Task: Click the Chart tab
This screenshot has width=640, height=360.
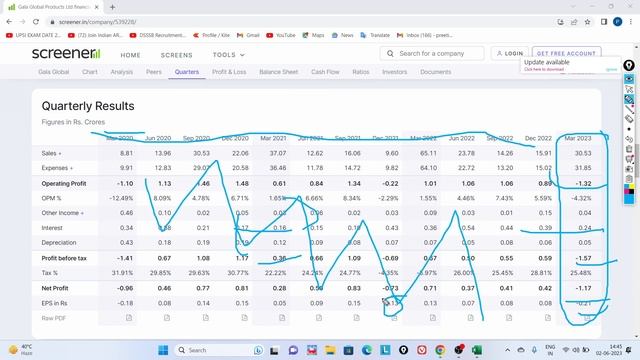Action: tap(89, 72)
